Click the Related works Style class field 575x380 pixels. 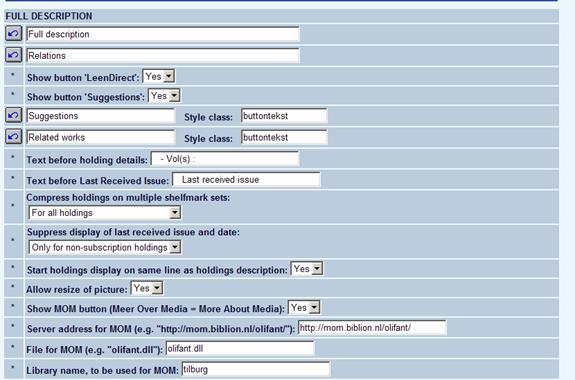click(284, 138)
